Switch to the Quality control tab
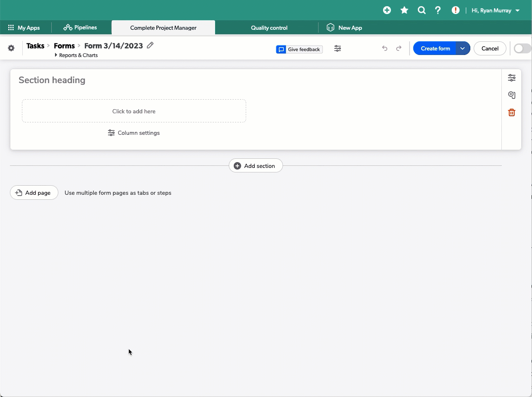532x397 pixels. tap(269, 27)
